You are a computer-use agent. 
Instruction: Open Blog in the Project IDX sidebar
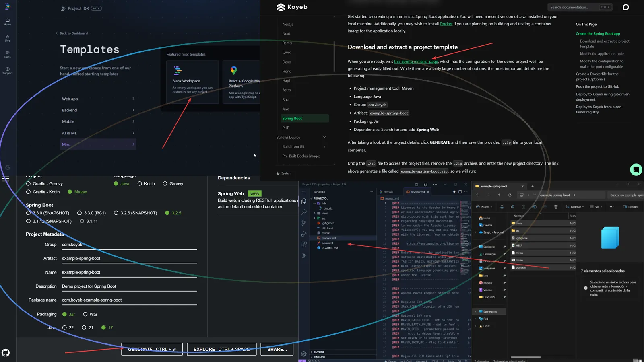pyautogui.click(x=8, y=38)
